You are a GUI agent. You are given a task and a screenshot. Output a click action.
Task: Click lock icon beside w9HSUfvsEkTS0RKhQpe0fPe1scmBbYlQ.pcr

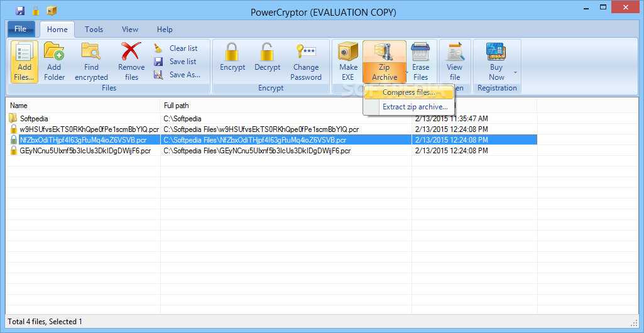14,129
